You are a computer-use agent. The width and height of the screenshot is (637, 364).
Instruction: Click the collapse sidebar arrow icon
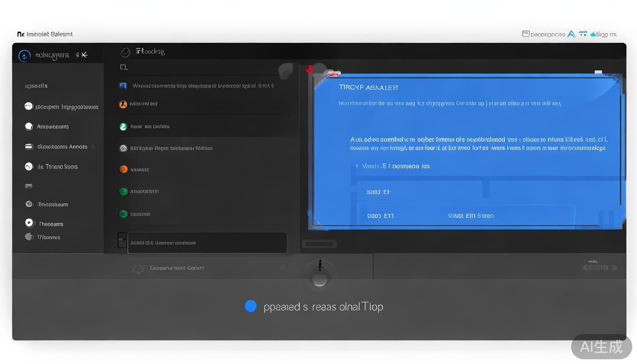point(84,55)
